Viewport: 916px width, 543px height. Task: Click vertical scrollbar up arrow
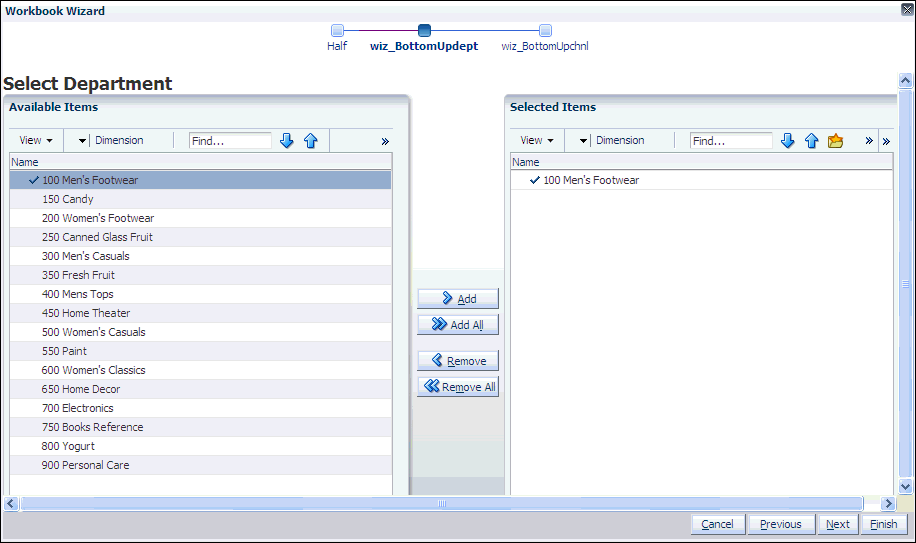click(x=905, y=80)
